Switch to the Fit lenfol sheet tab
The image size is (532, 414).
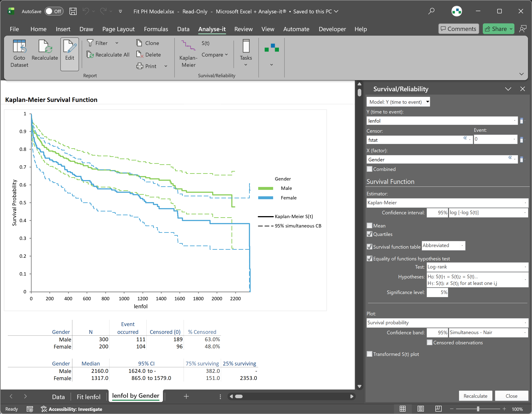(x=88, y=397)
